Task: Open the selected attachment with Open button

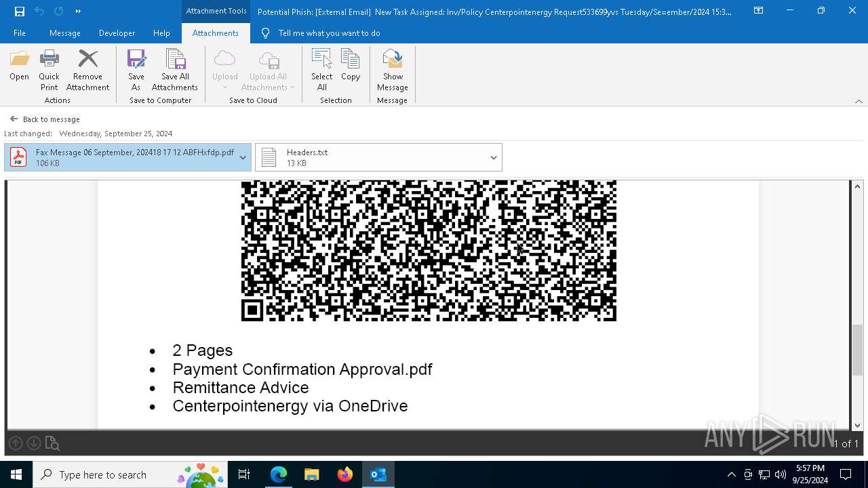Action: [19, 66]
